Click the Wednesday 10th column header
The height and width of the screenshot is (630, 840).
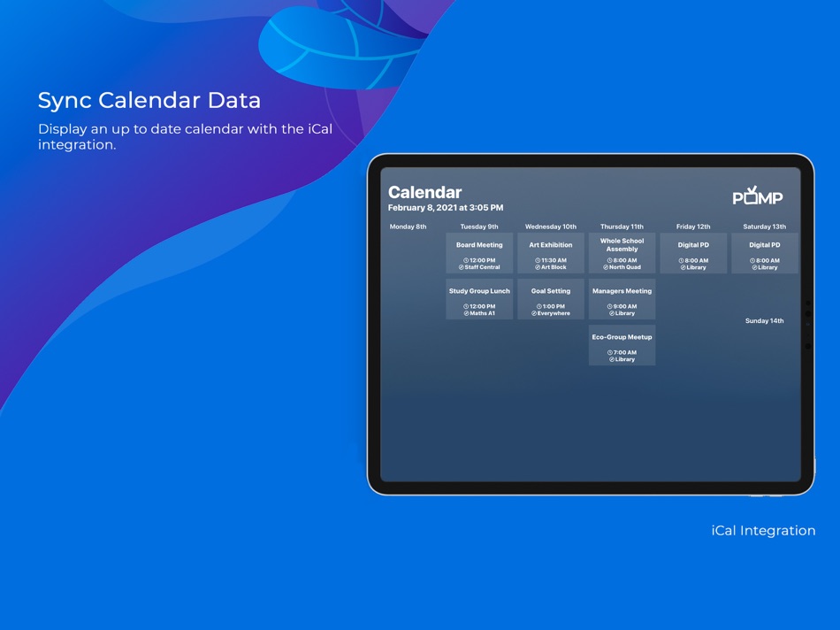tap(551, 227)
